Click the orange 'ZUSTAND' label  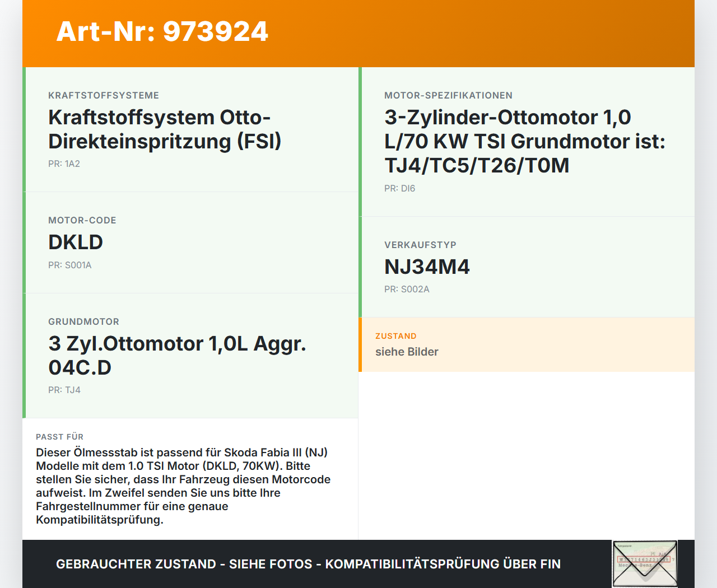(x=396, y=336)
